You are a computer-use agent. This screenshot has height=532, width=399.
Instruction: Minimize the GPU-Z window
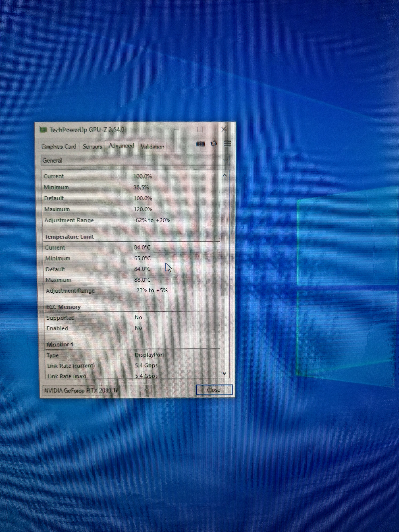[176, 130]
